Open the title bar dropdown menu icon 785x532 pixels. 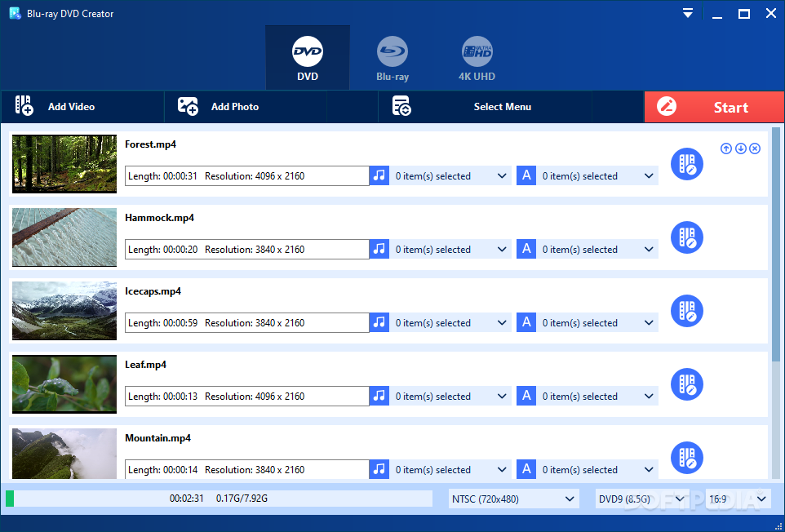tap(688, 14)
